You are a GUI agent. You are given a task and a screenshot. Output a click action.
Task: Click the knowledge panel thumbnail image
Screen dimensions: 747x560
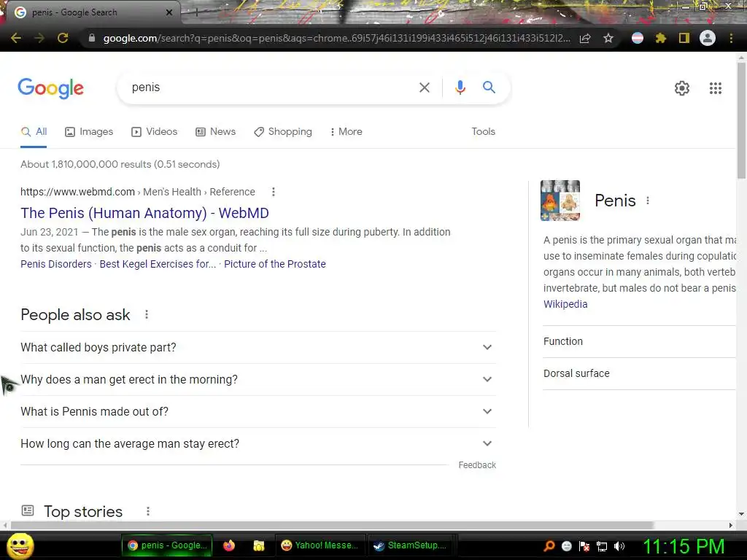tap(560, 201)
